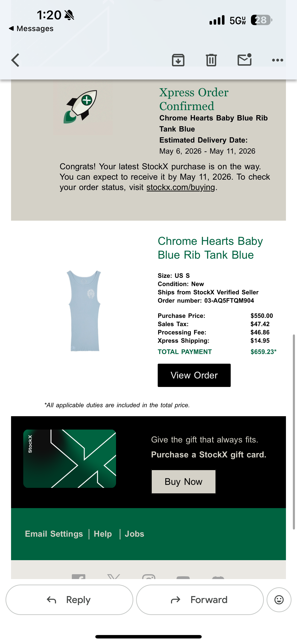Archive this email with the archive icon

coord(178,60)
